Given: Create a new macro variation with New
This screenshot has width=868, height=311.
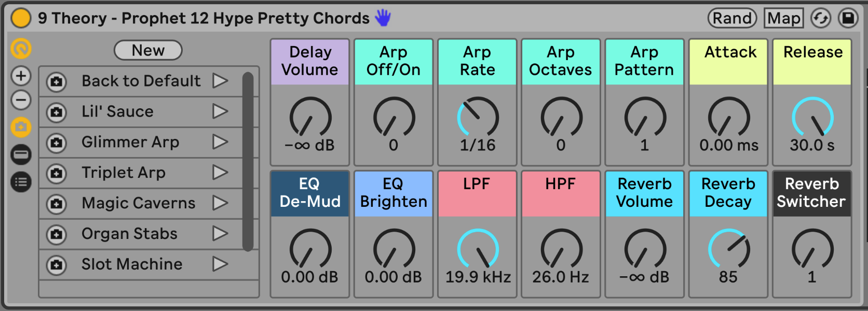Looking at the screenshot, I should click(148, 50).
